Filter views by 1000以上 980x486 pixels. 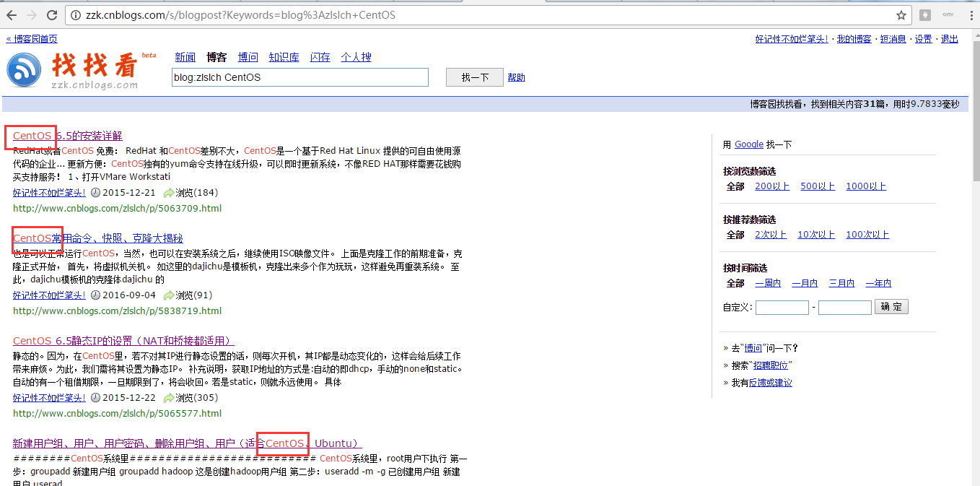click(x=866, y=186)
